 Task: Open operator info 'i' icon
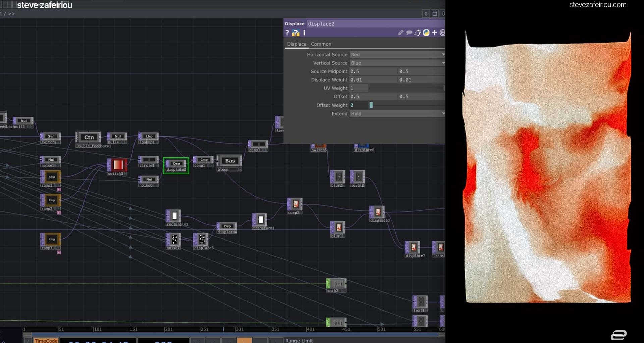304,33
